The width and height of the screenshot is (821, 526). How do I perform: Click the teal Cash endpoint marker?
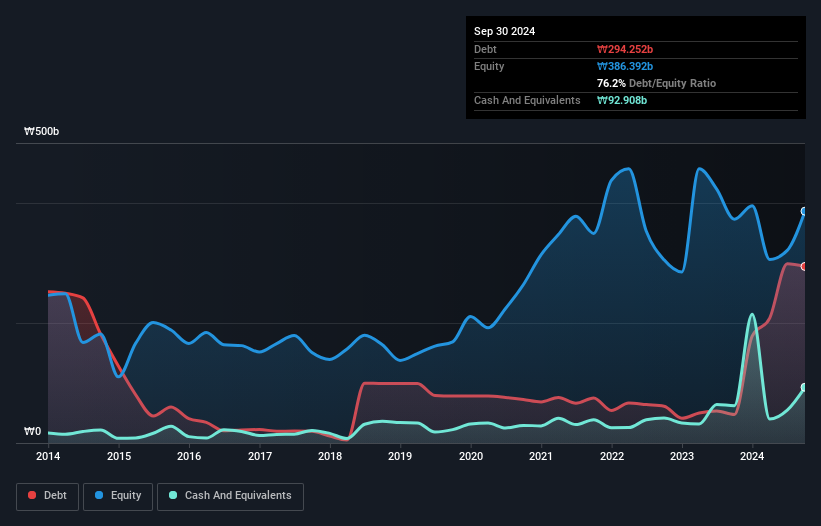click(804, 387)
